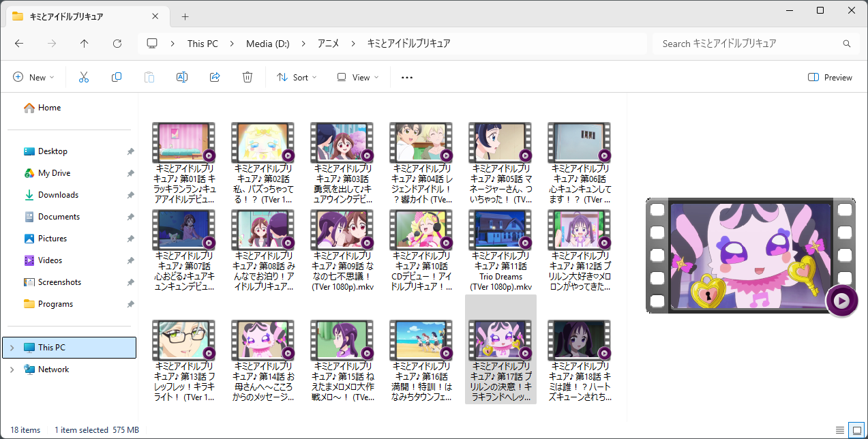Click キミとアイドルプリキュア breadcrumb segment
The image size is (868, 439).
tap(408, 44)
